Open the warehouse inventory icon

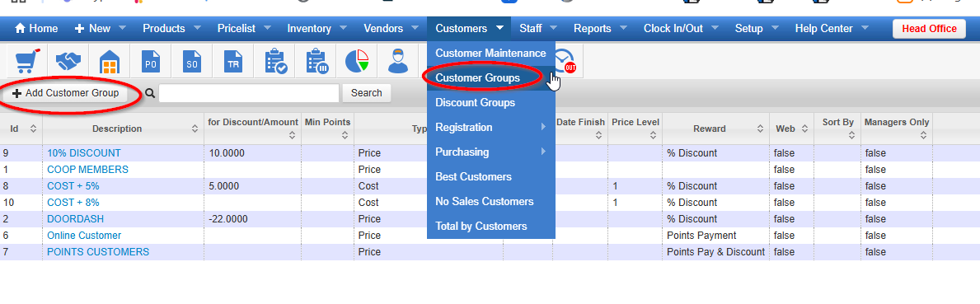(110, 61)
